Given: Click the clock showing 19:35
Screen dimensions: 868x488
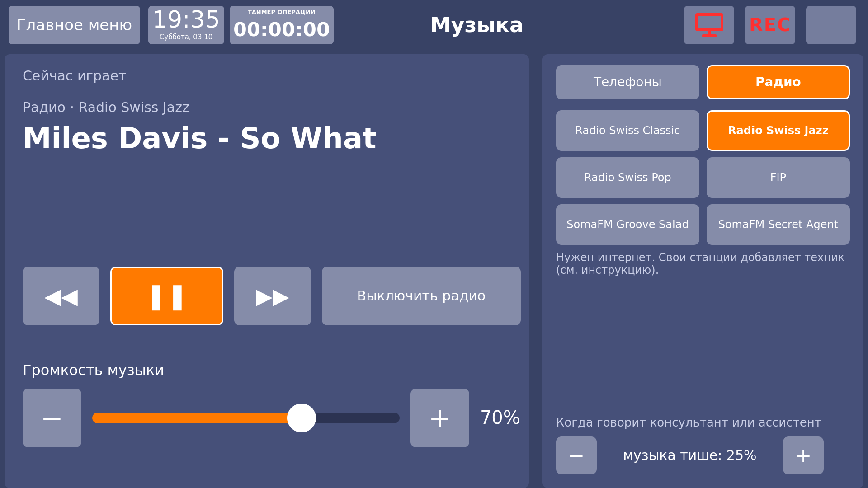Looking at the screenshot, I should 186,20.
